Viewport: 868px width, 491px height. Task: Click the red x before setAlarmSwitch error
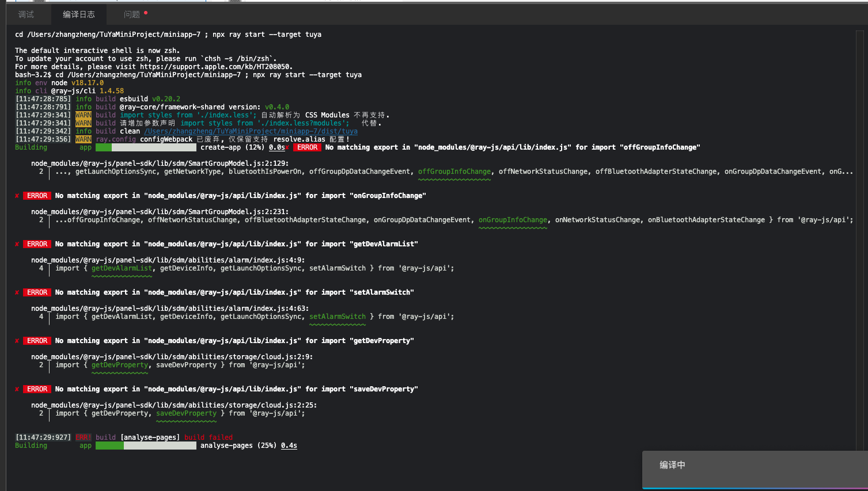[x=17, y=292]
